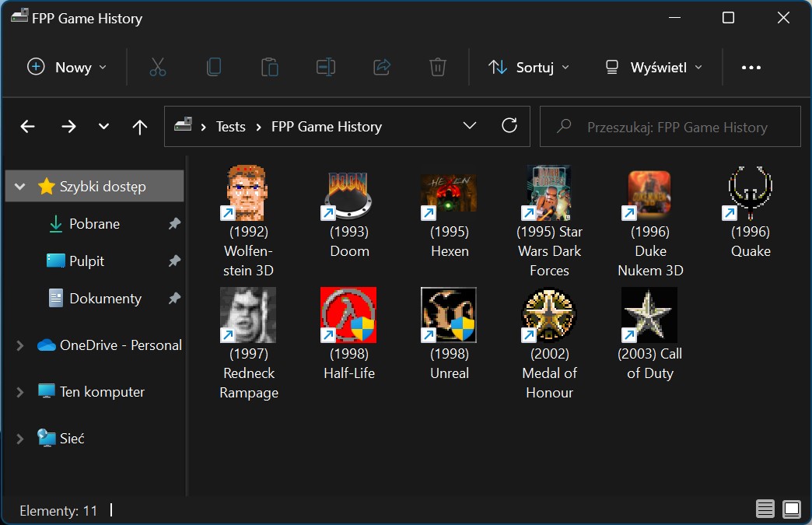
Task: Collapse the Szybki dostęp section
Action: pos(20,187)
